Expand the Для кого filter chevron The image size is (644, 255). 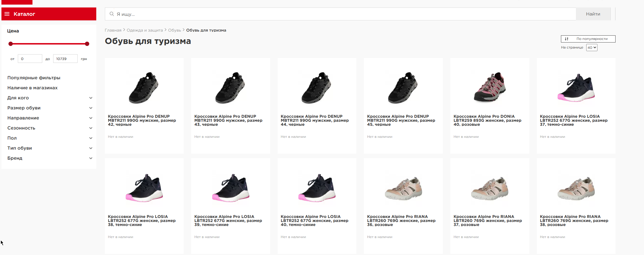[x=91, y=98]
